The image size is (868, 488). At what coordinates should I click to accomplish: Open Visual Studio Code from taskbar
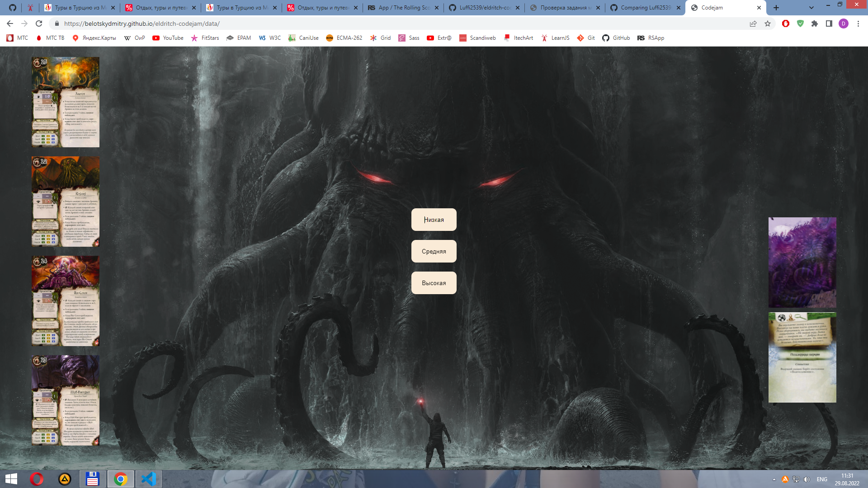(x=148, y=479)
